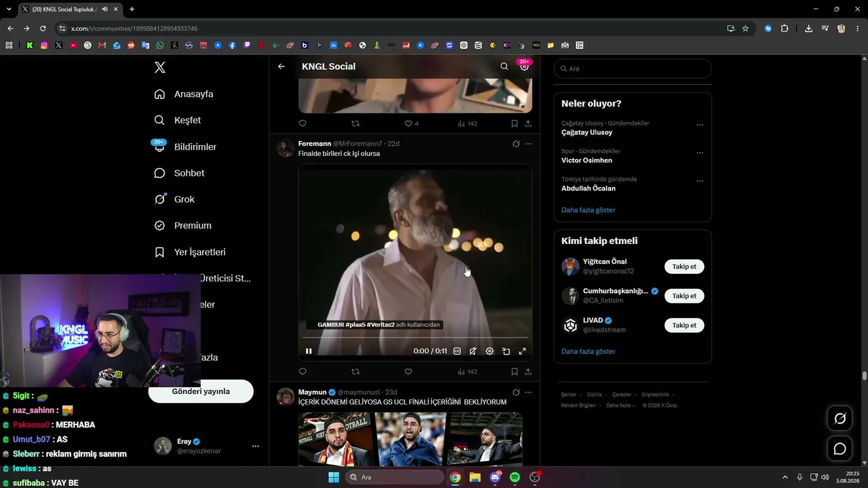This screenshot has width=868, height=488.
Task: Bookmark Foremann's post
Action: pyautogui.click(x=514, y=371)
